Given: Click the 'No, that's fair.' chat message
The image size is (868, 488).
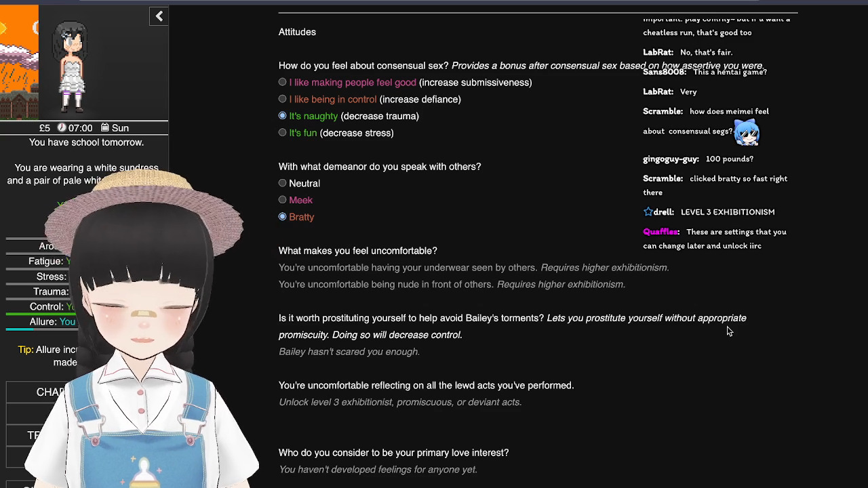Looking at the screenshot, I should click(706, 52).
